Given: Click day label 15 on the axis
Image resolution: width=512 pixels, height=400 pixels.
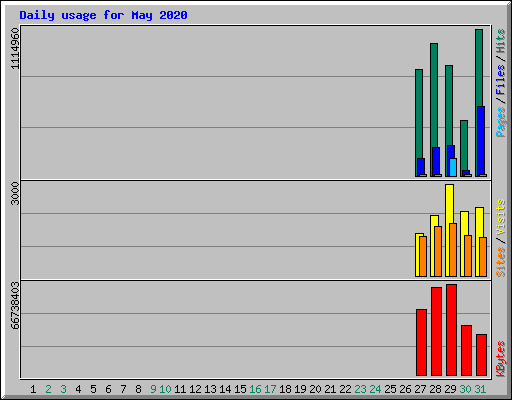Looking at the screenshot, I should click(240, 389).
